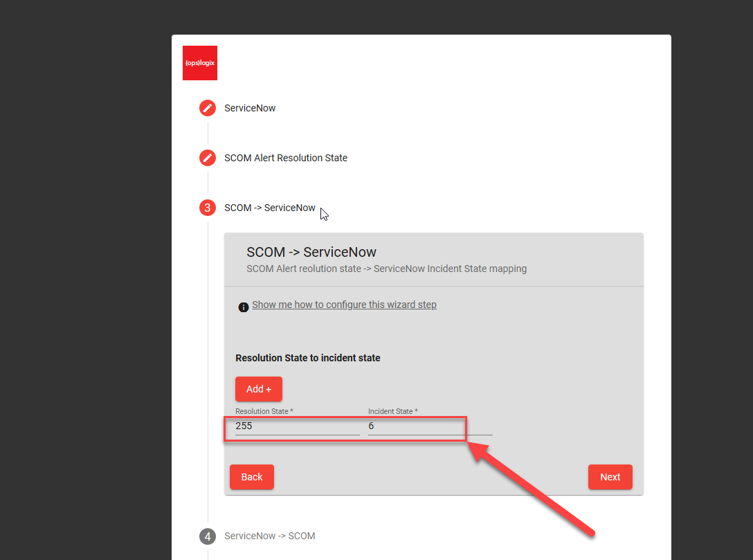Screen dimensions: 753x560
Task: Click the Back button
Action: point(251,477)
